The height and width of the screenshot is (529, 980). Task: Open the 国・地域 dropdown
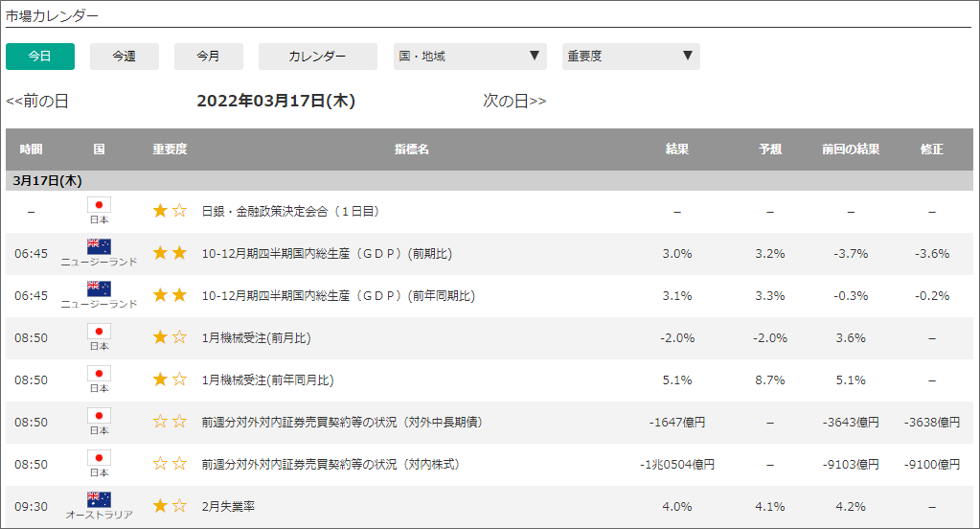point(470,57)
